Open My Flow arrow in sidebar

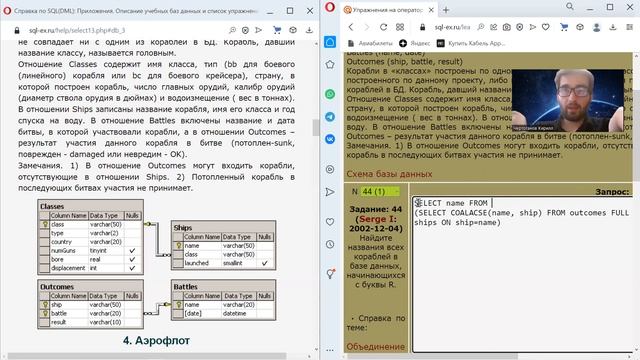click(330, 192)
